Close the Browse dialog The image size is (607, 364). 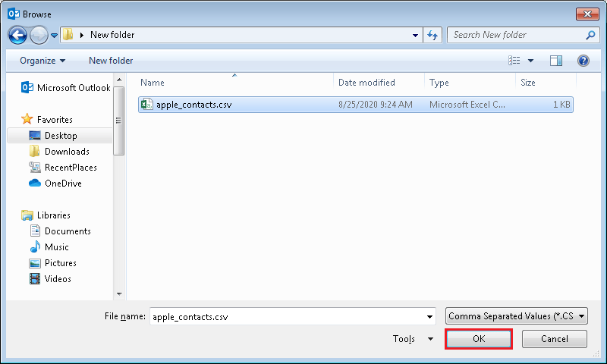click(x=587, y=14)
